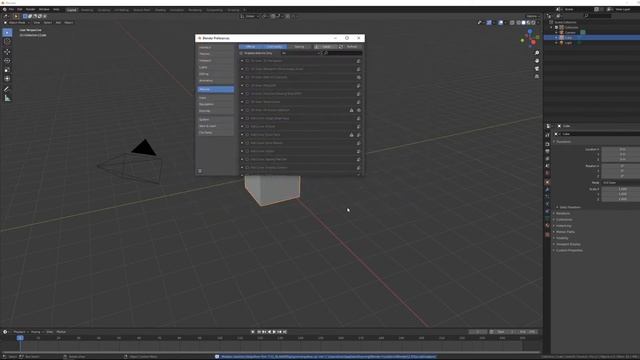Switch perspective/orthographic grid icon
Screen dimensions: 640x360
tap(537, 76)
